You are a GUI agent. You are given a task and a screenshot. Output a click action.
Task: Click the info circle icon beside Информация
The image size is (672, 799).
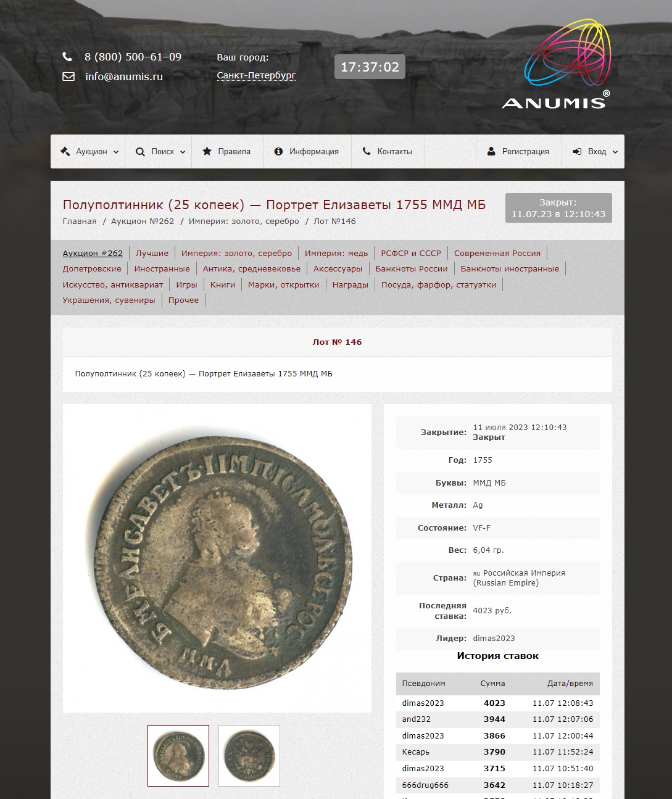[x=278, y=151]
